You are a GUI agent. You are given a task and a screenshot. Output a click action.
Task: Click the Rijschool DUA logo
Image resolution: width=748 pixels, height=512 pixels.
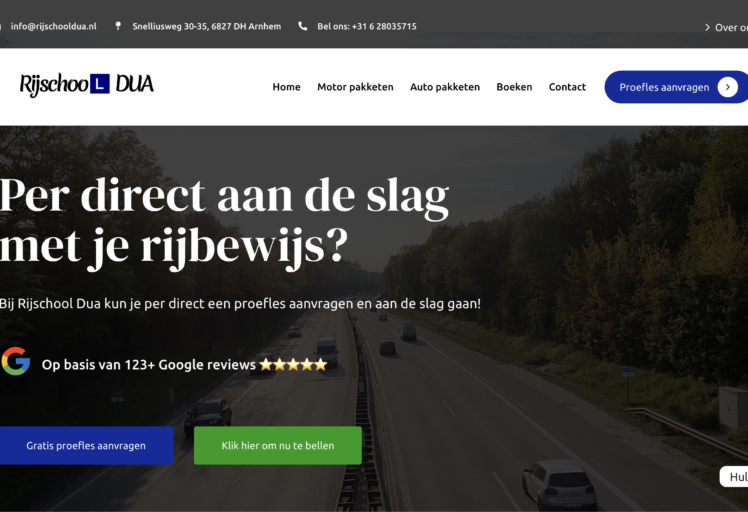coord(86,84)
